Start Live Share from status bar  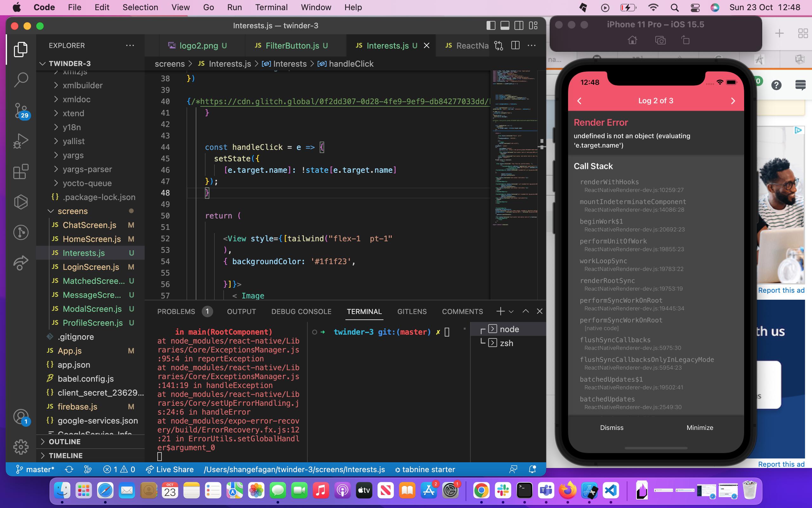tap(170, 469)
